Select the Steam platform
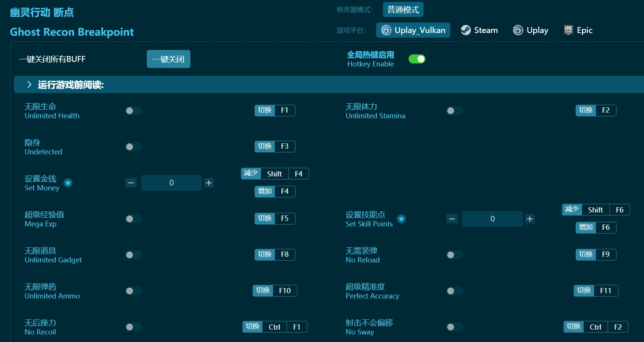This screenshot has width=644, height=342. [x=479, y=30]
